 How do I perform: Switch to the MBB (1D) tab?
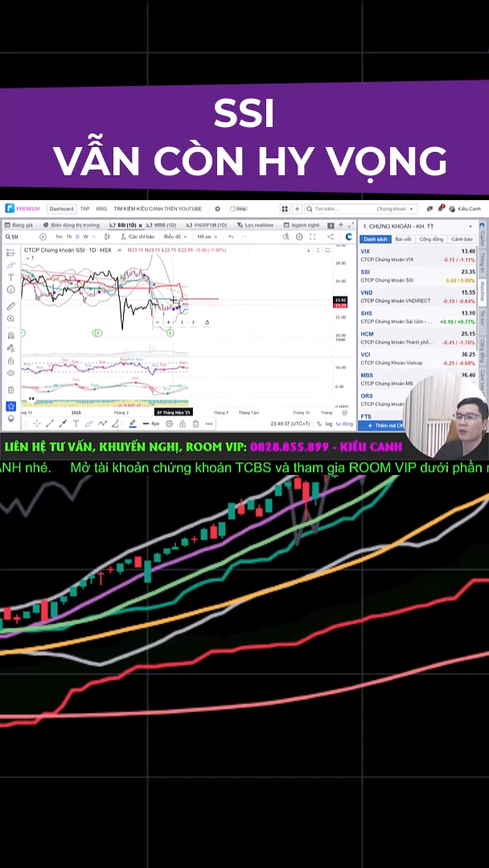point(162,225)
